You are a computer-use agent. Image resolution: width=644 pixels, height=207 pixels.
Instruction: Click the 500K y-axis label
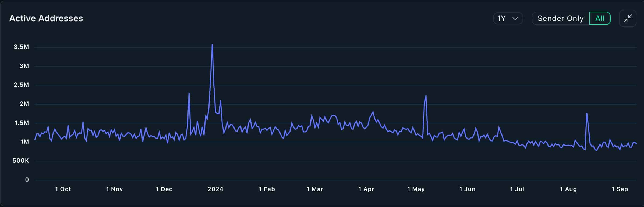[x=21, y=161]
